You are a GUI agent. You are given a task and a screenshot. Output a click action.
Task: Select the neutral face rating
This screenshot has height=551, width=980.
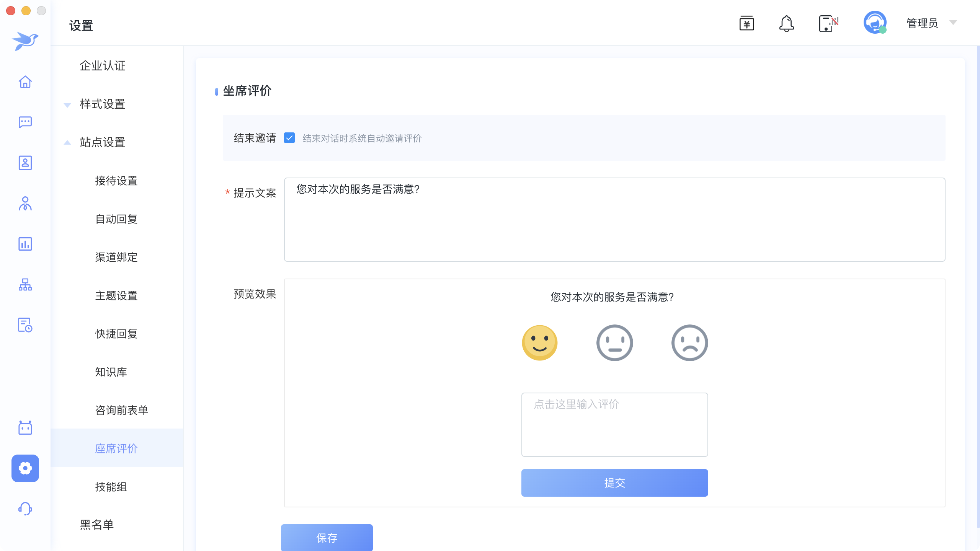[x=614, y=343]
